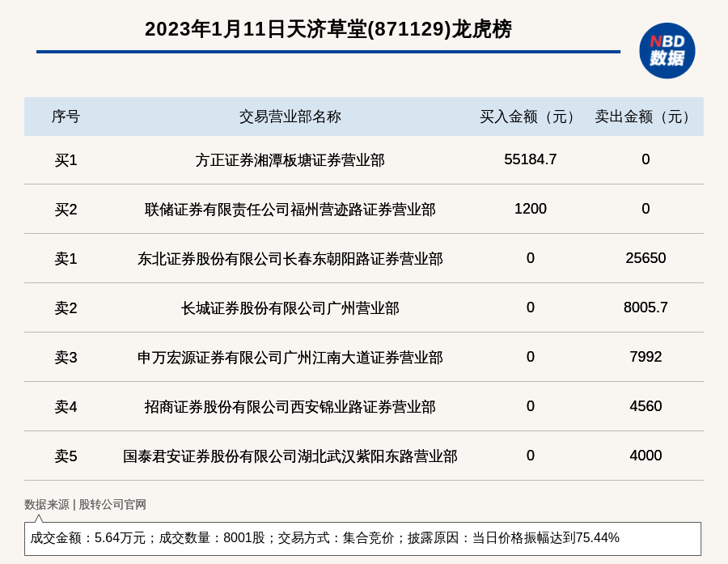Select the 卖3 row label
Image resolution: width=728 pixels, height=564 pixels.
click(66, 358)
